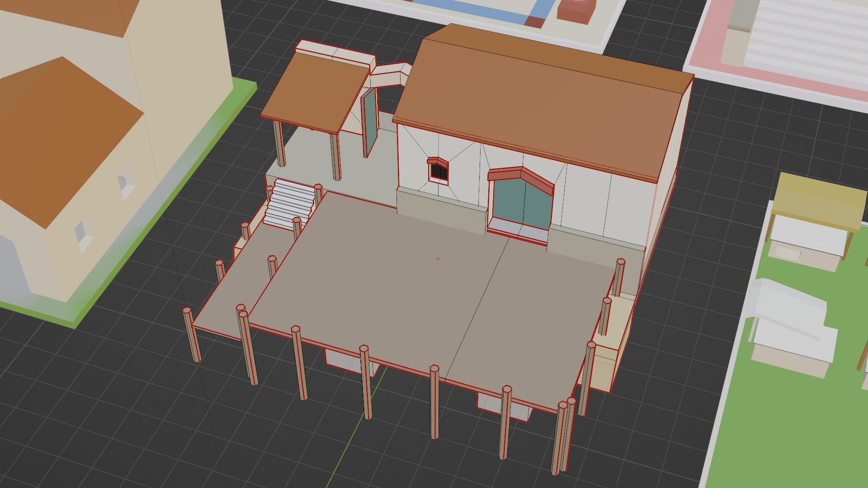Select the small brown porch roof on posts
The width and height of the screenshot is (868, 488).
(315, 94)
